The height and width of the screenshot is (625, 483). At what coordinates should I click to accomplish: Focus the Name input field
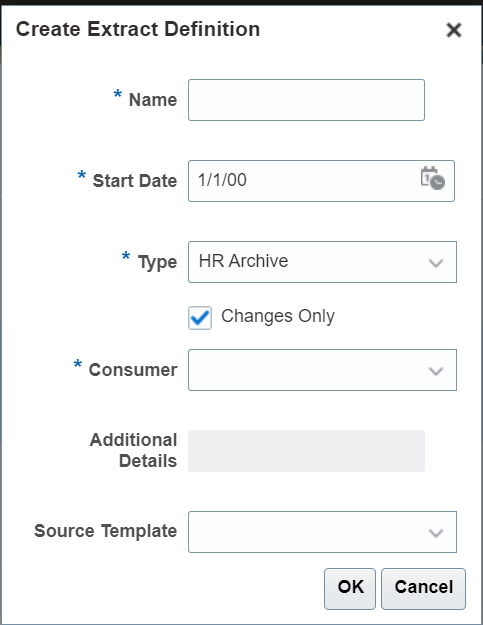click(x=306, y=100)
